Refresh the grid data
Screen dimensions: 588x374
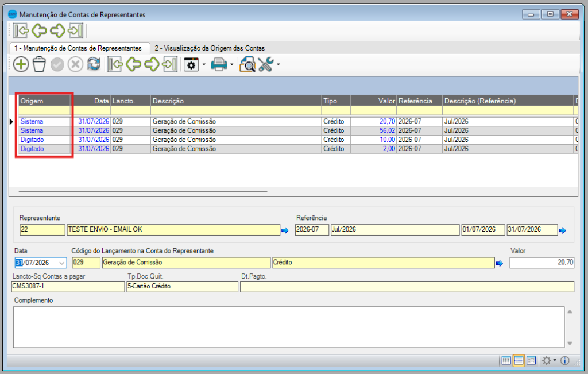point(94,64)
